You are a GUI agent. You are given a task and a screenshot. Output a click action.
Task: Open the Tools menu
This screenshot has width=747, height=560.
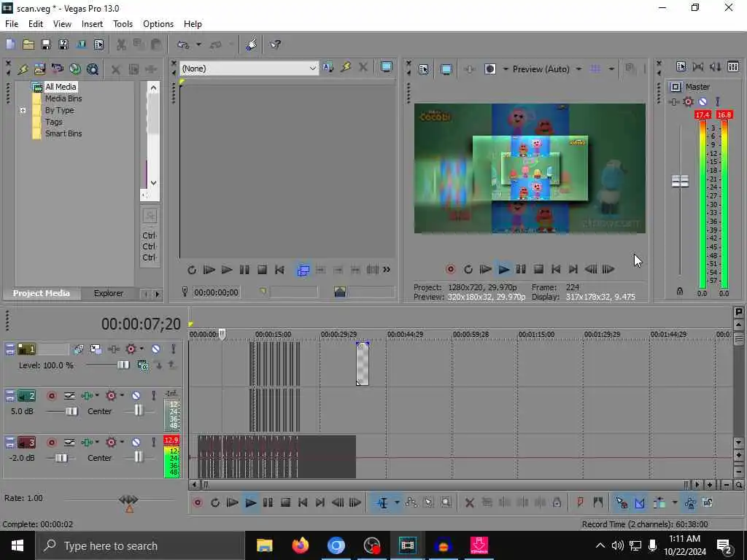[x=123, y=24]
